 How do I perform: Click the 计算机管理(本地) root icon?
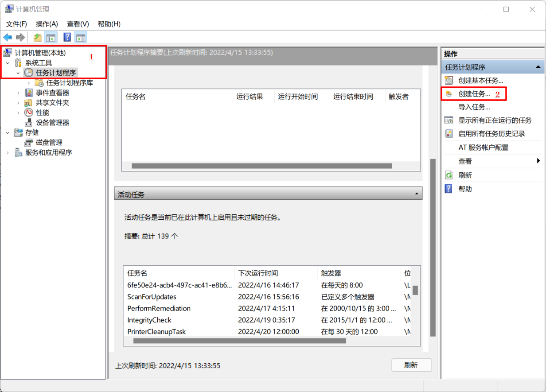point(8,53)
